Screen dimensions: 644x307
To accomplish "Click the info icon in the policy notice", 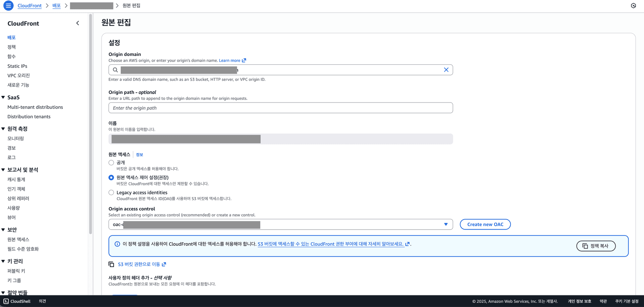I will [x=117, y=244].
